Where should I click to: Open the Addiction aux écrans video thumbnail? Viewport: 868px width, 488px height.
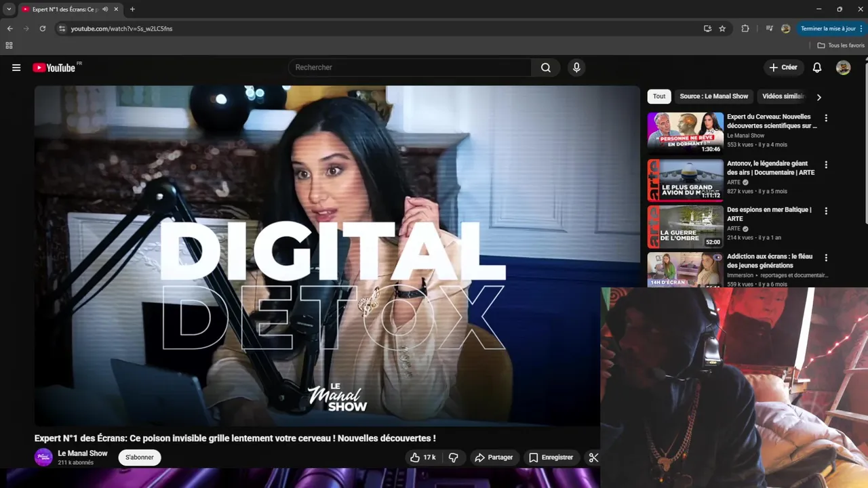pyautogui.click(x=685, y=270)
